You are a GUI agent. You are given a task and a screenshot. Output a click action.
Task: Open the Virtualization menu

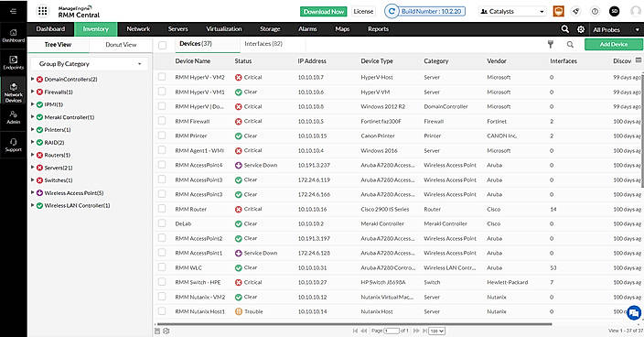224,29
